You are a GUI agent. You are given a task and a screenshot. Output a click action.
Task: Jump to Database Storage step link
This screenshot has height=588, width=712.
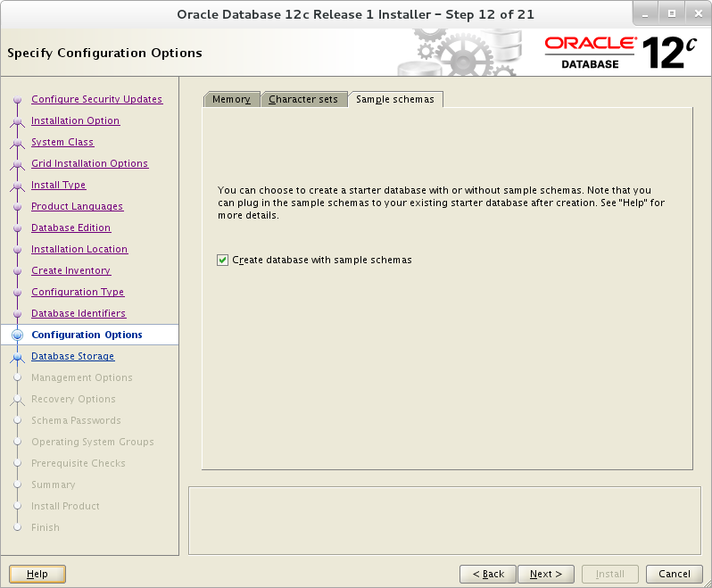tap(72, 356)
